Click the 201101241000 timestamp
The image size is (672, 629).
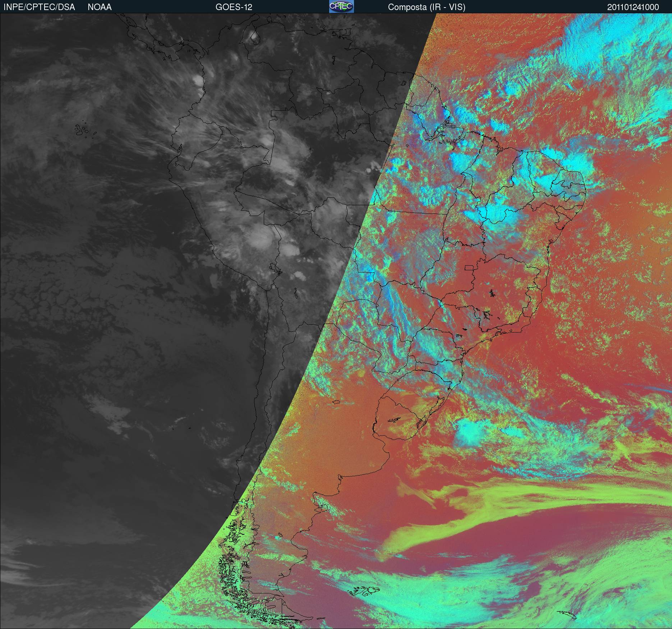click(x=633, y=7)
